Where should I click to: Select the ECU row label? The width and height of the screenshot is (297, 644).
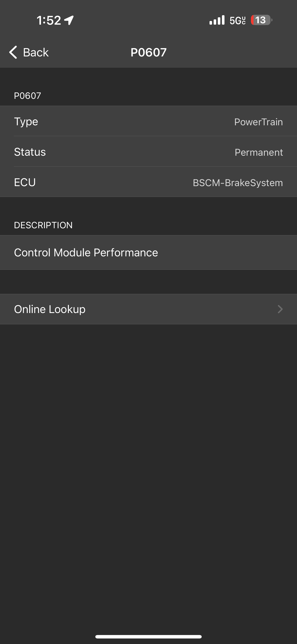25,182
